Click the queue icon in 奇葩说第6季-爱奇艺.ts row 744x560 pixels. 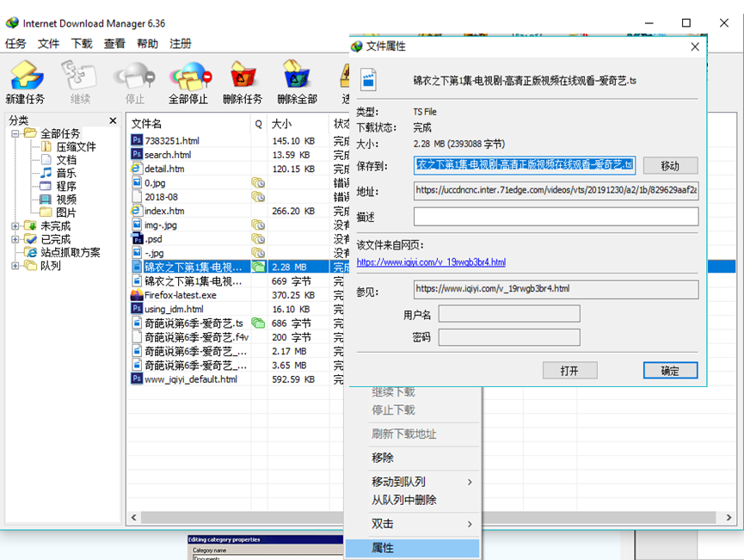[x=258, y=323]
